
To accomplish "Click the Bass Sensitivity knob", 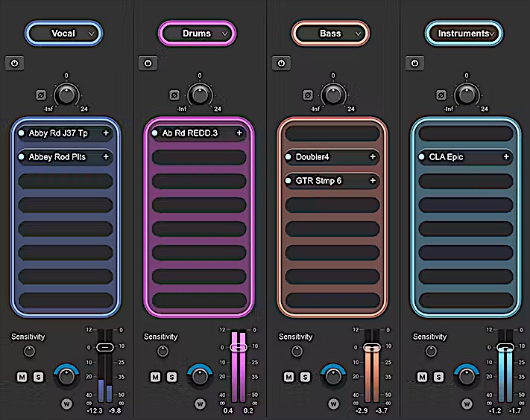I will (x=297, y=351).
